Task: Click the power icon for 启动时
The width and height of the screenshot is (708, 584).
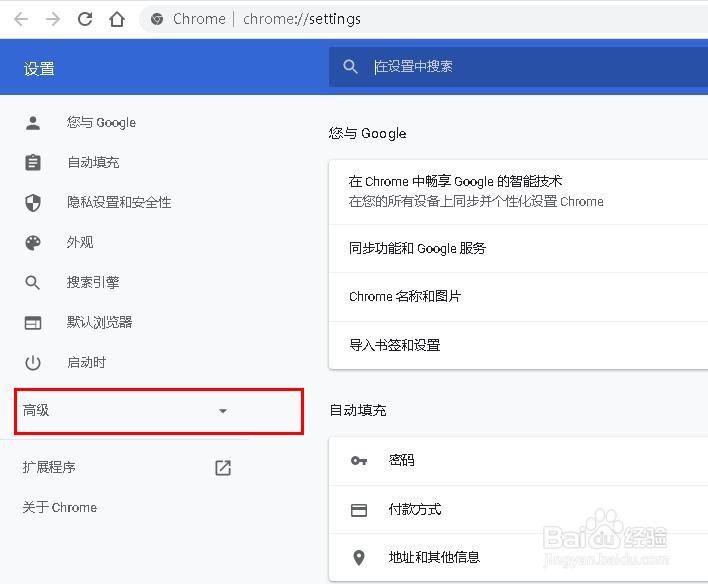Action: (x=33, y=363)
